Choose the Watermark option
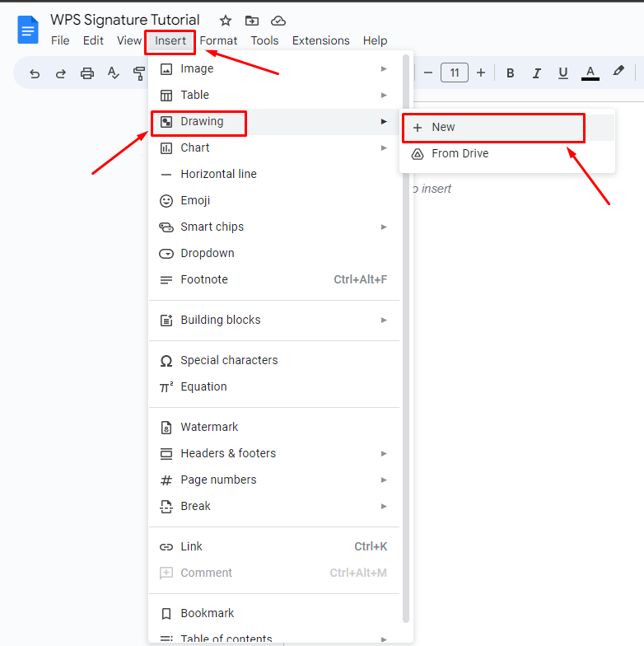The height and width of the screenshot is (646, 644). tap(274, 427)
